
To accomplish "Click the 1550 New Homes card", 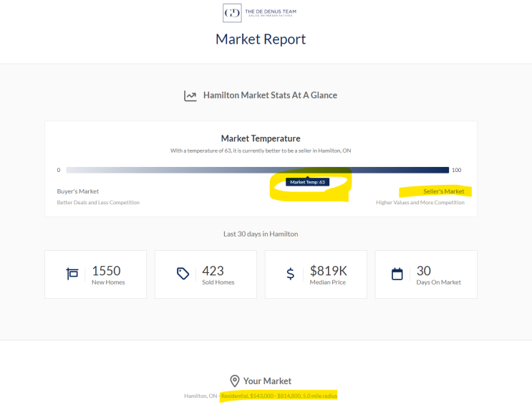I will coord(95,275).
